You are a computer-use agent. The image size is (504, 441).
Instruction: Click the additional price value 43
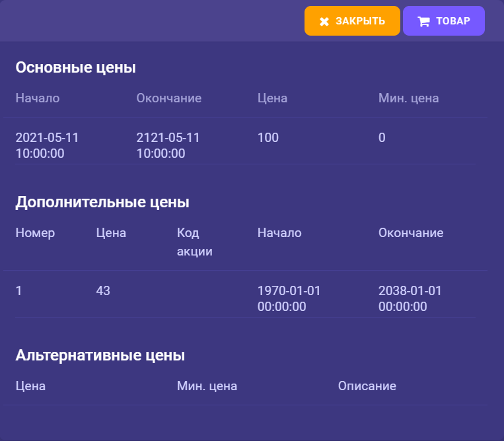(x=103, y=291)
